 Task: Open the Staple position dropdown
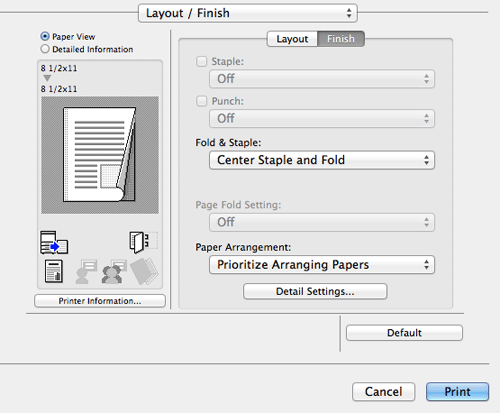[322, 79]
